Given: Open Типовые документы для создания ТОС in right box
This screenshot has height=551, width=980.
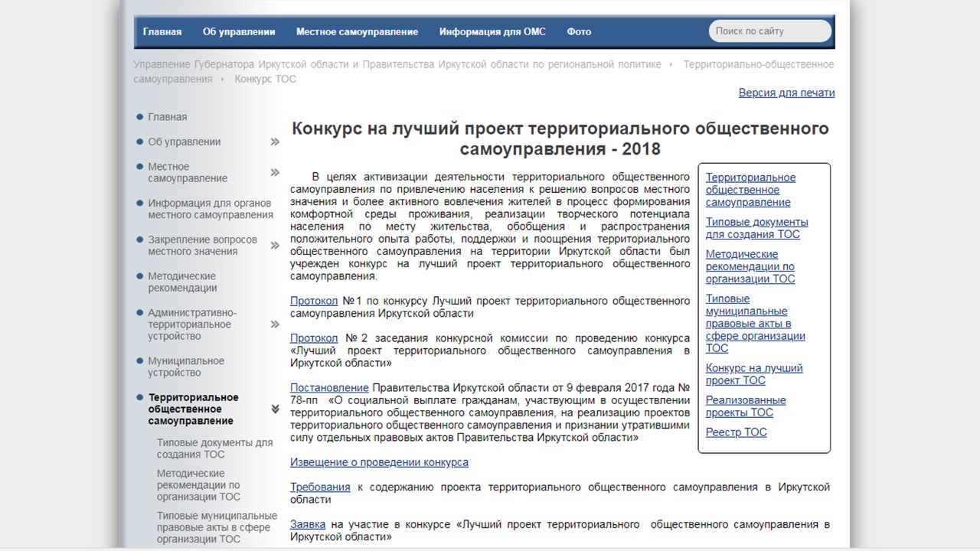Looking at the screenshot, I should click(x=757, y=228).
